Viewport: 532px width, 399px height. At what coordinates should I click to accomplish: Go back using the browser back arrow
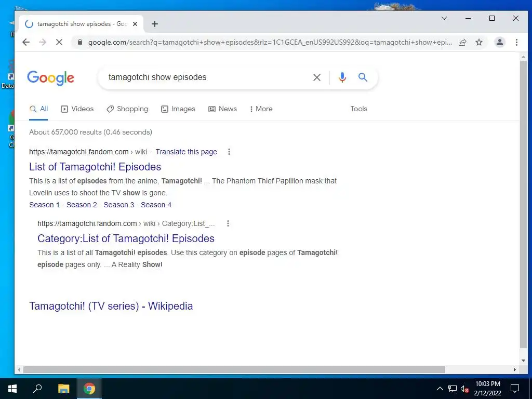click(x=26, y=42)
